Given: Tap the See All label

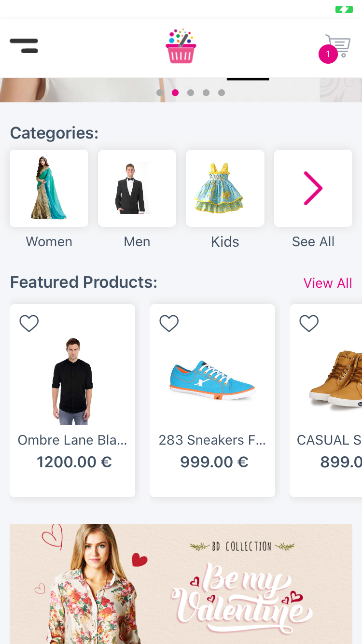Looking at the screenshot, I should [313, 241].
